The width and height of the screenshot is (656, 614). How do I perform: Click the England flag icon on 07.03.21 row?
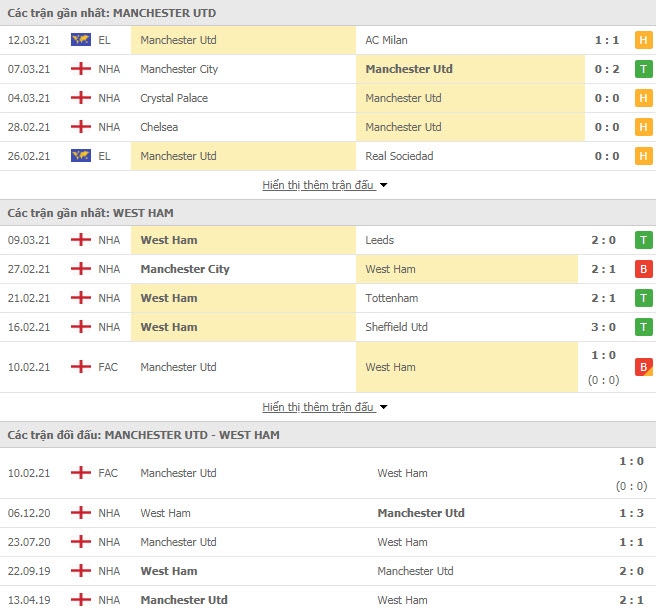[x=81, y=69]
